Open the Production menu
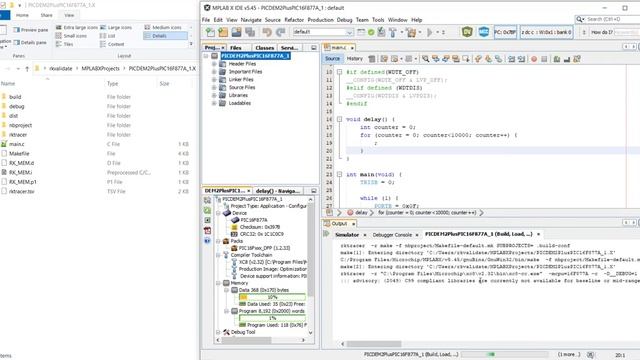This screenshot has height=360, width=640. coord(320,20)
